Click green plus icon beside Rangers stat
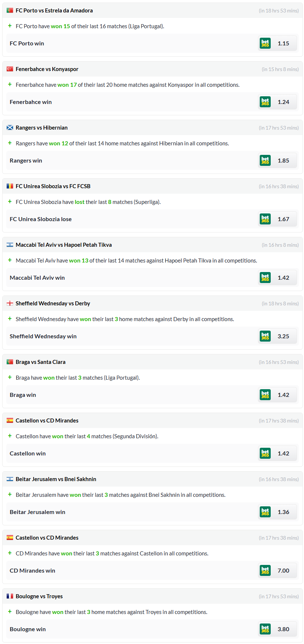Image resolution: width=304 pixels, height=644 pixels. (x=10, y=143)
